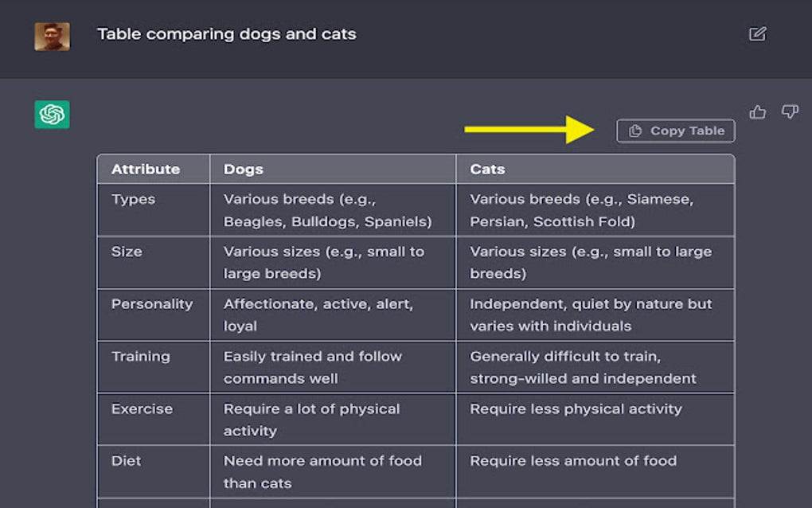Image resolution: width=812 pixels, height=508 pixels.
Task: Click the Exercise row label
Action: tap(142, 409)
